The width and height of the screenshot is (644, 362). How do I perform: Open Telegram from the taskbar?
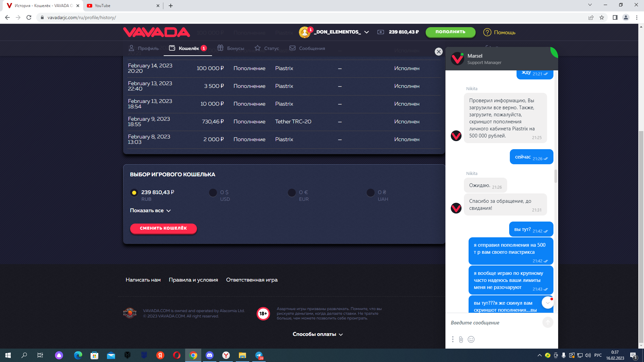[x=259, y=355]
